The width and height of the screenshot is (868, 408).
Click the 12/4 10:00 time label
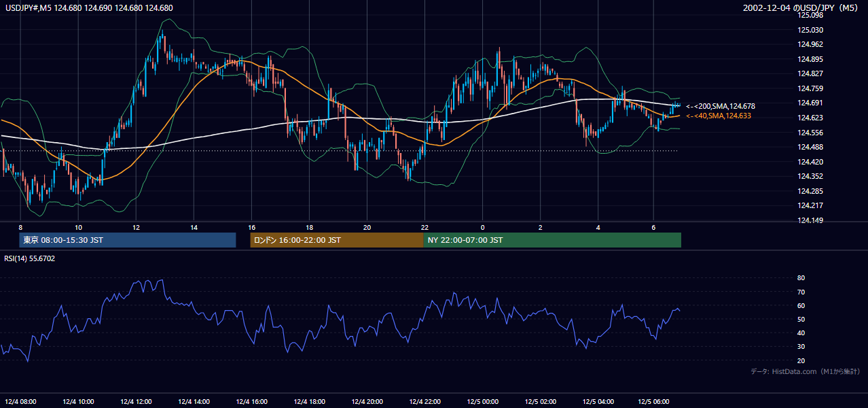pos(78,401)
